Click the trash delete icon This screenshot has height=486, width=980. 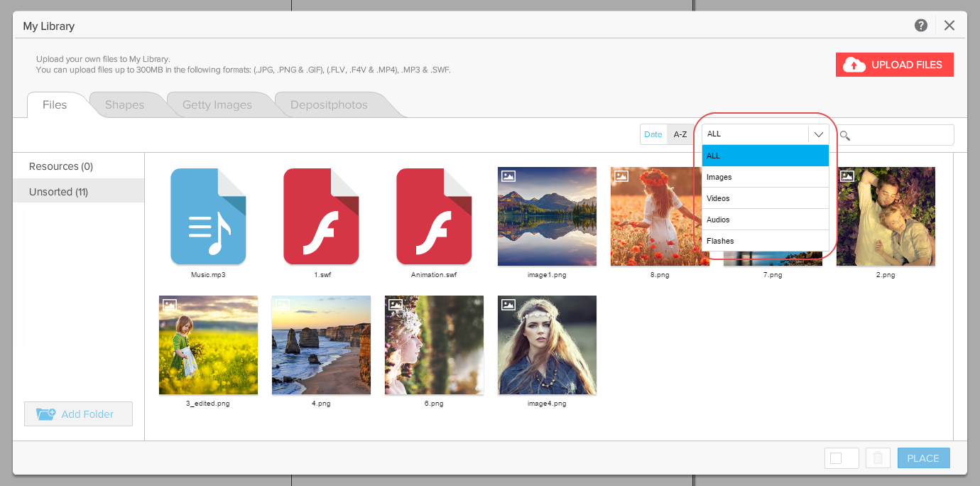[x=878, y=458]
